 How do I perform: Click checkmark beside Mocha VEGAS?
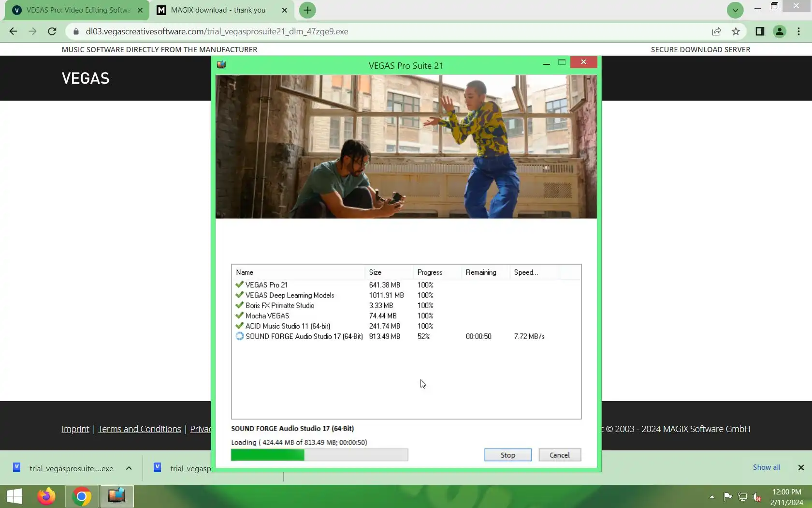click(239, 315)
